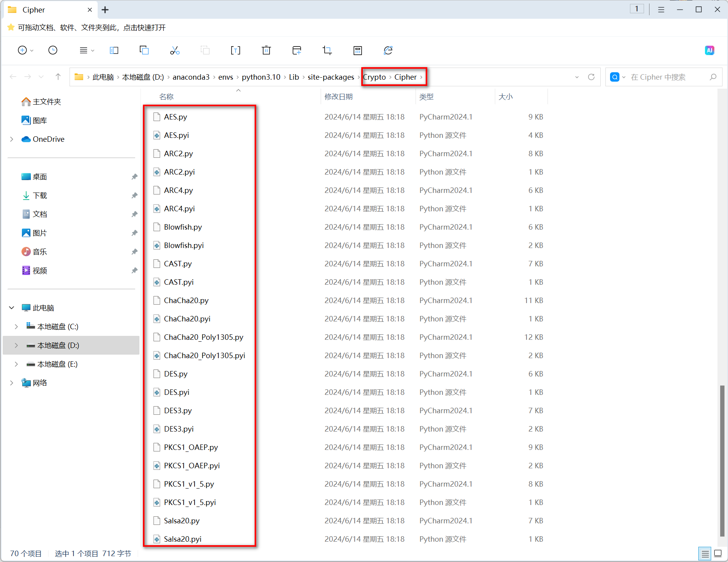The height and width of the screenshot is (562, 728).
Task: Toggle the preview pane
Action: tap(114, 50)
